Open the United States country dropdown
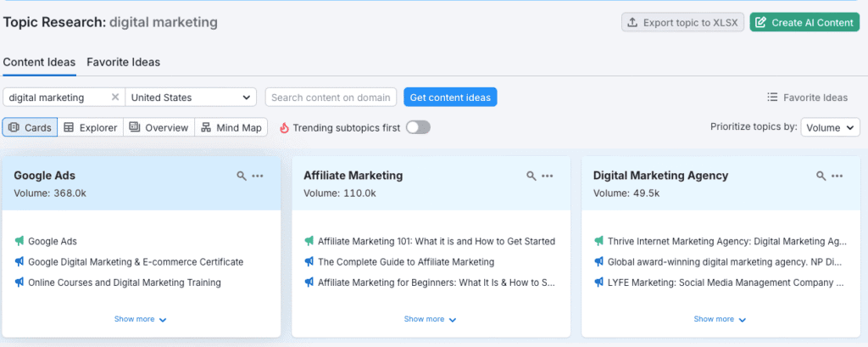The width and height of the screenshot is (868, 347). (x=192, y=98)
